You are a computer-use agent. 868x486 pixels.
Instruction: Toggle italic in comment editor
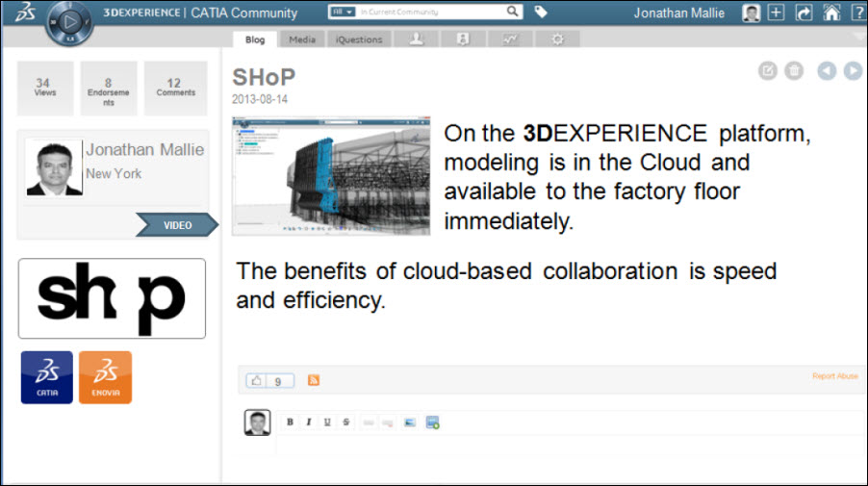[x=309, y=422]
